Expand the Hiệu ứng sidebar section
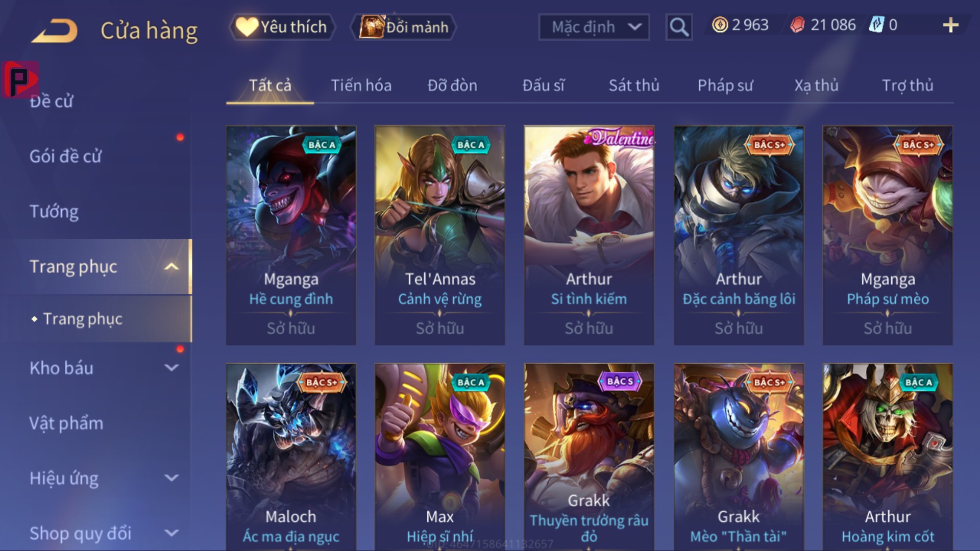 171,478
